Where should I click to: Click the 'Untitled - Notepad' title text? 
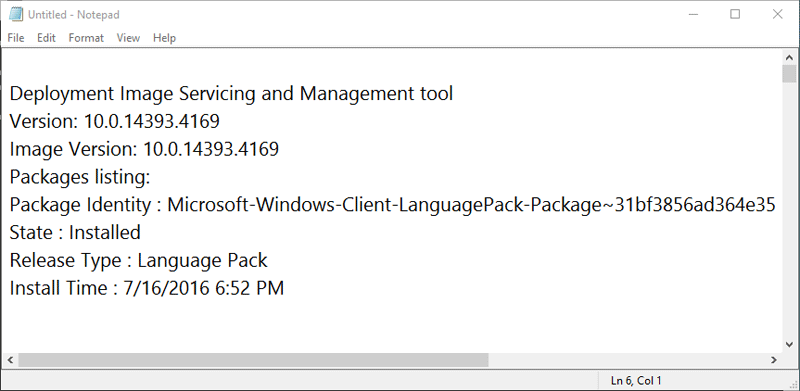pyautogui.click(x=73, y=15)
